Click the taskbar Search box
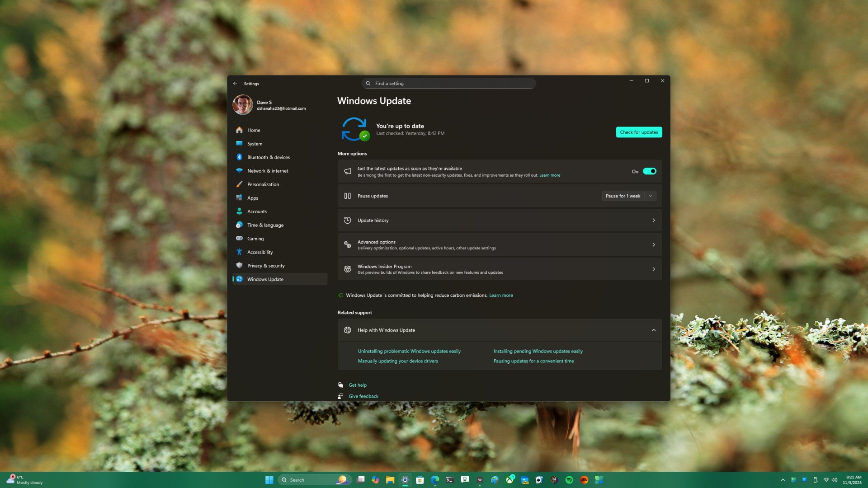868x488 pixels. [314, 480]
